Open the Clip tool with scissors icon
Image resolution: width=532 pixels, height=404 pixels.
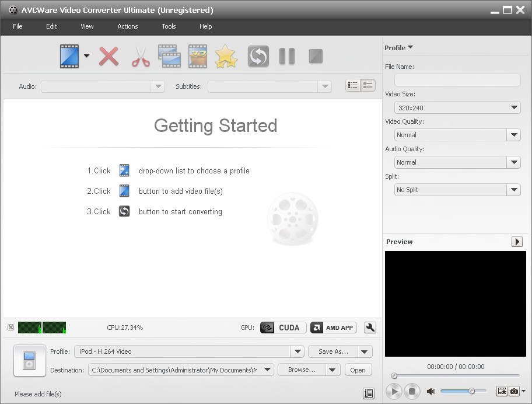139,56
